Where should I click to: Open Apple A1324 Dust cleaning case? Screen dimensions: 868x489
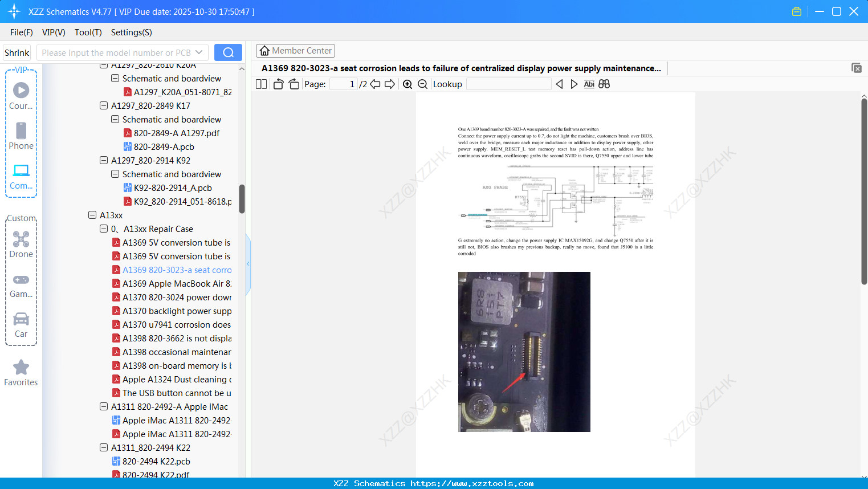172,379
